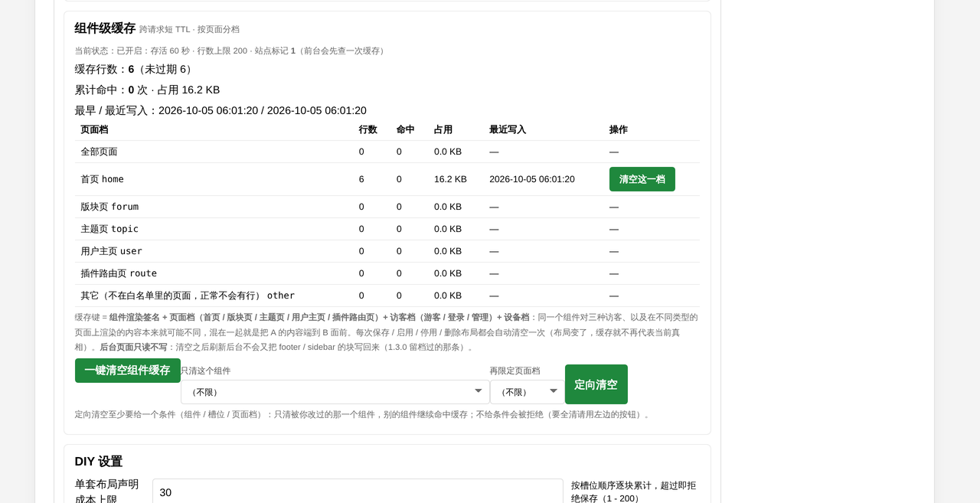980x503 pixels.
Task: Click the 定向清空至少要给一个条件 note
Action: click(363, 414)
